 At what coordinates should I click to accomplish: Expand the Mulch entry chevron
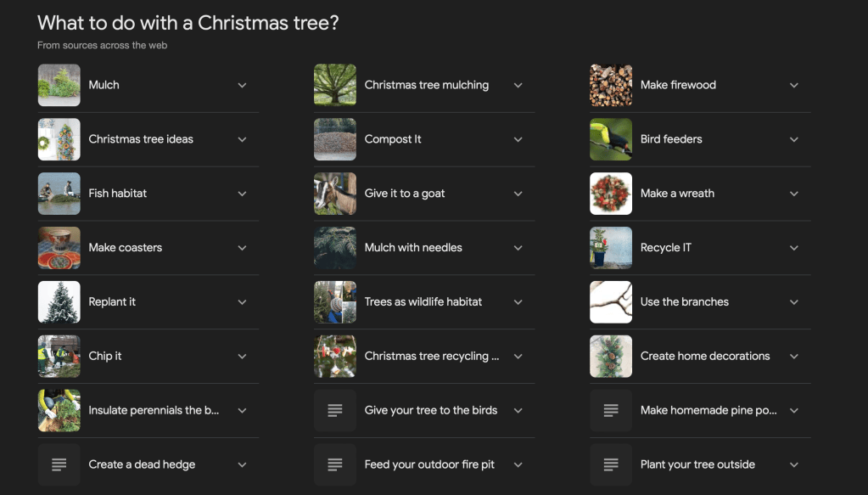242,85
